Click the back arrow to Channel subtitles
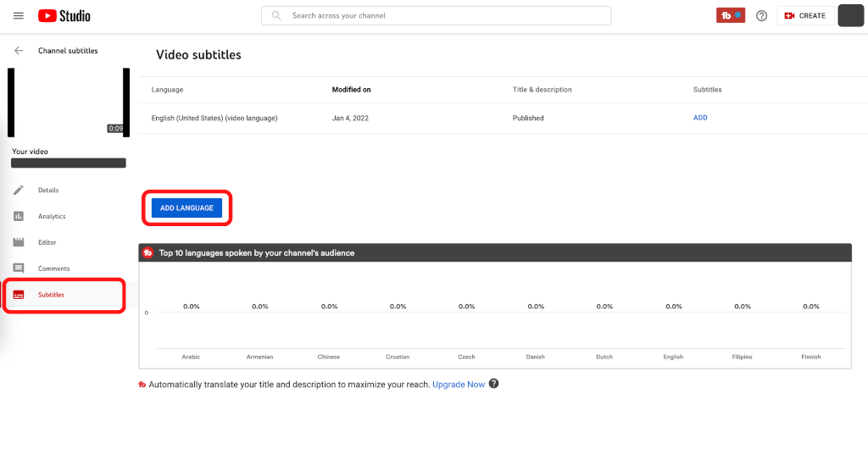868x476 pixels. click(x=19, y=51)
